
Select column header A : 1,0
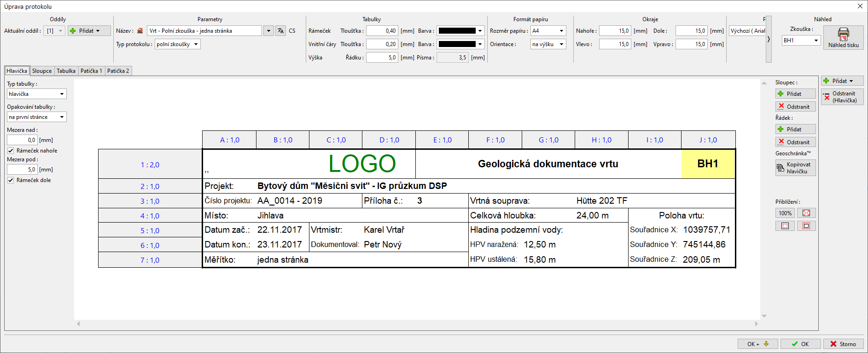[229, 140]
